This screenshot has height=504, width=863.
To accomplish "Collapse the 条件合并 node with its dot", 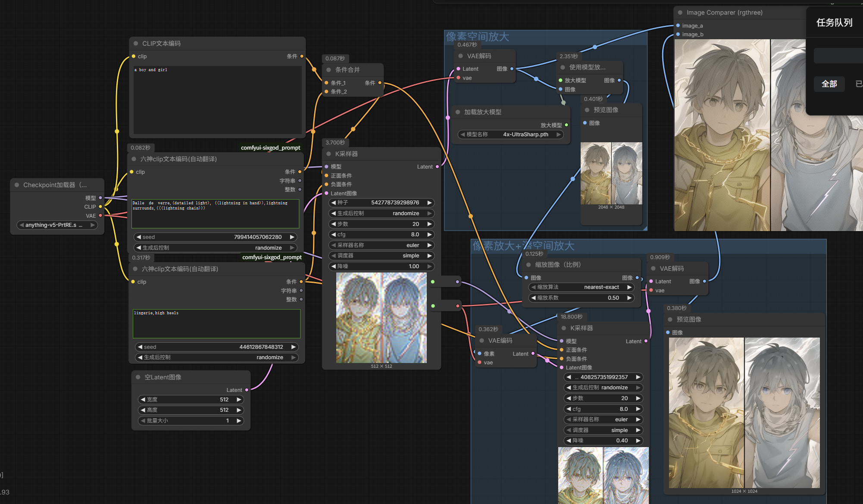I will tap(329, 70).
